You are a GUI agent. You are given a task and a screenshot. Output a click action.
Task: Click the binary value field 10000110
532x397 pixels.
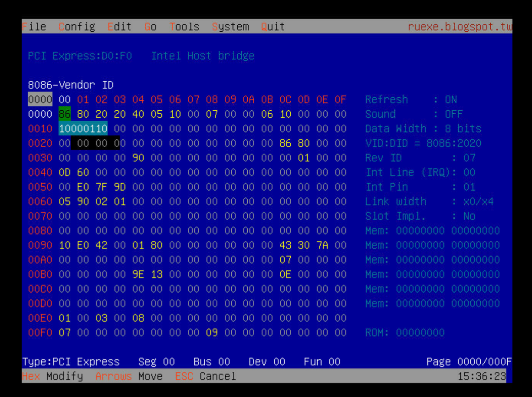tap(83, 129)
